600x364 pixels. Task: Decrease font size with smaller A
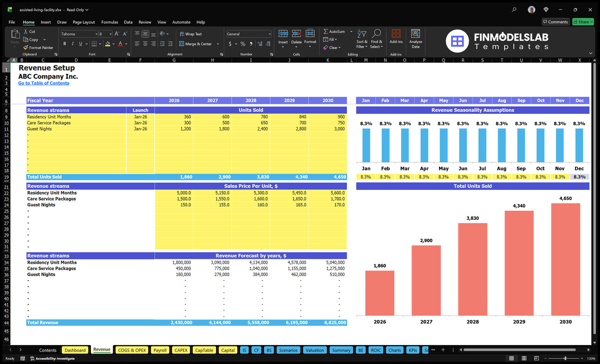pyautogui.click(x=125, y=34)
